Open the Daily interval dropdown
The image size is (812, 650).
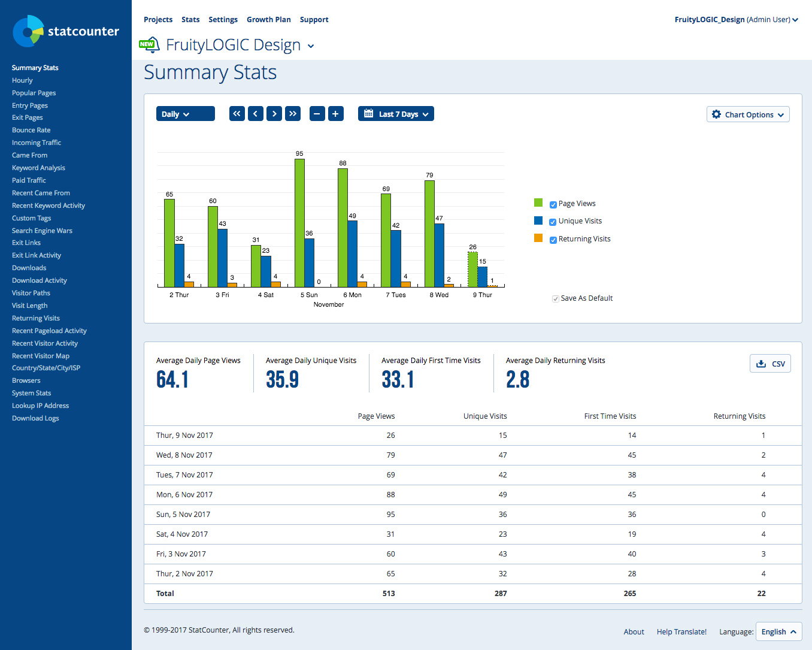186,114
